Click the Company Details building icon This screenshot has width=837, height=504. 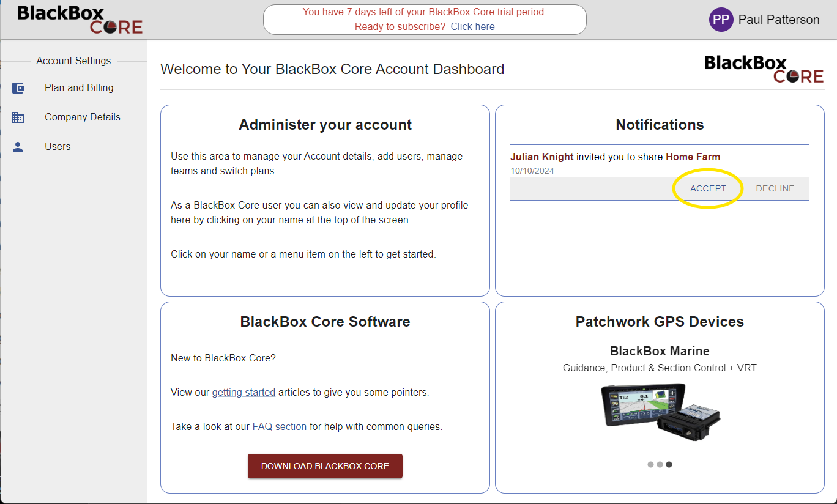pos(18,117)
